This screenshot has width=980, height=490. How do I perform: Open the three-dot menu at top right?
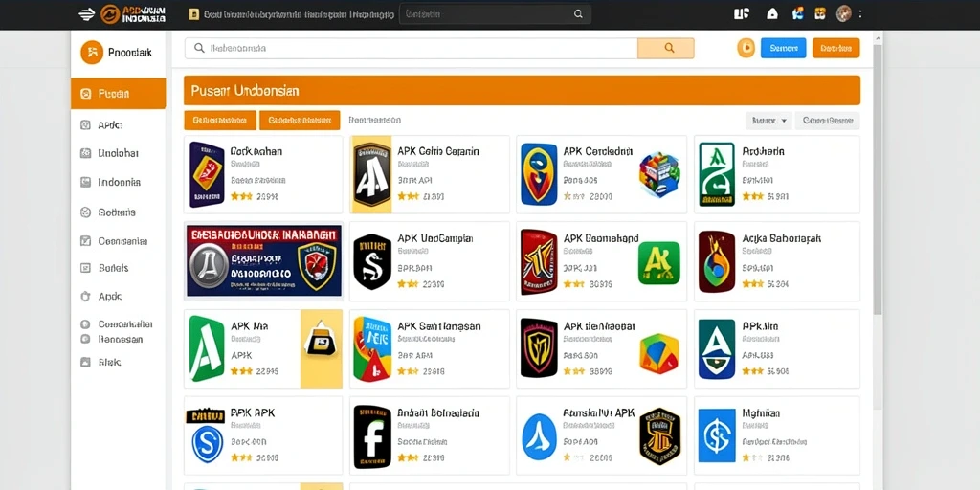click(860, 13)
